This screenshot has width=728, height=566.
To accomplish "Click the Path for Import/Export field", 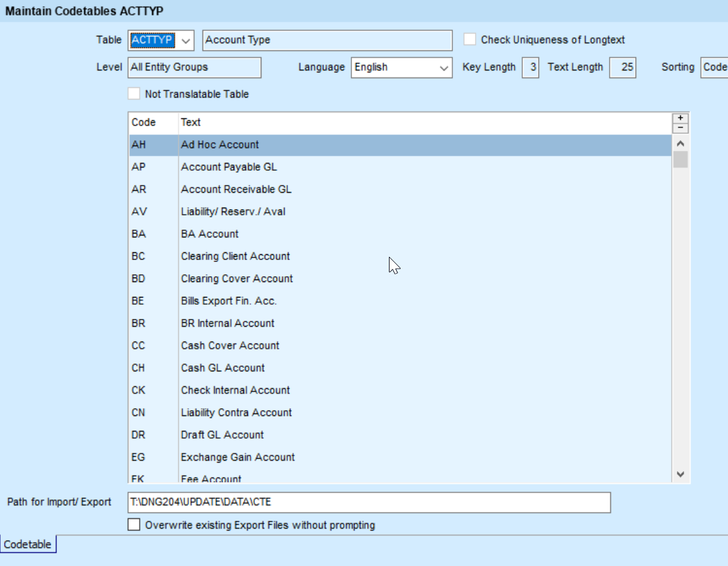I will click(369, 502).
